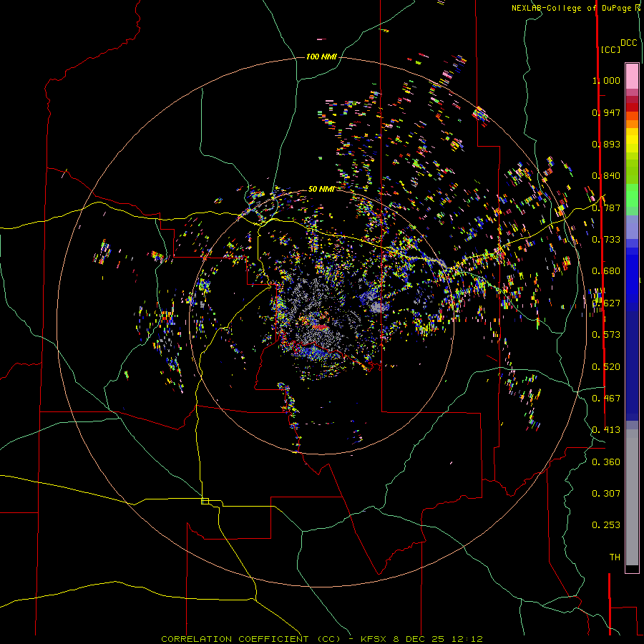This screenshot has width=644, height=644.
Task: Pick the pink color bar segment
Action: click(x=632, y=76)
